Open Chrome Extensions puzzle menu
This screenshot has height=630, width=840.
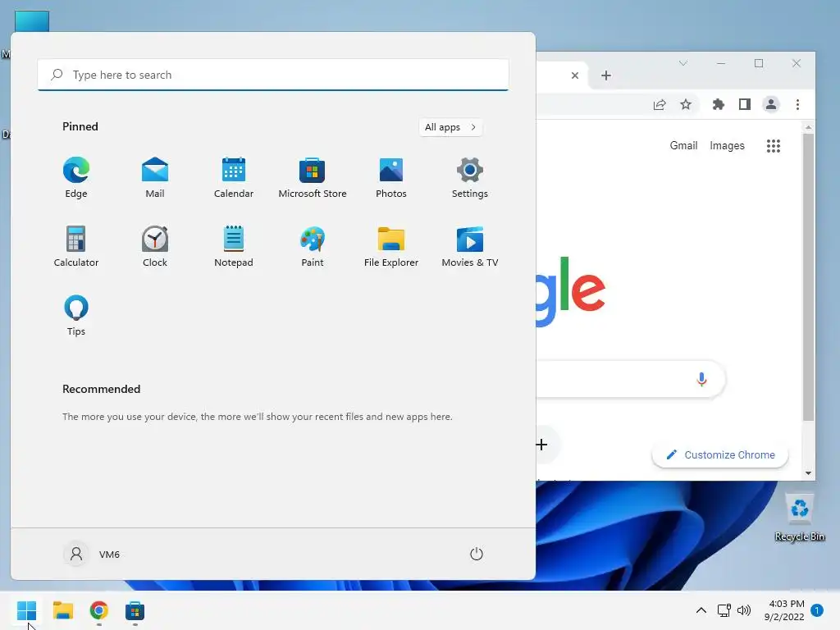click(719, 104)
